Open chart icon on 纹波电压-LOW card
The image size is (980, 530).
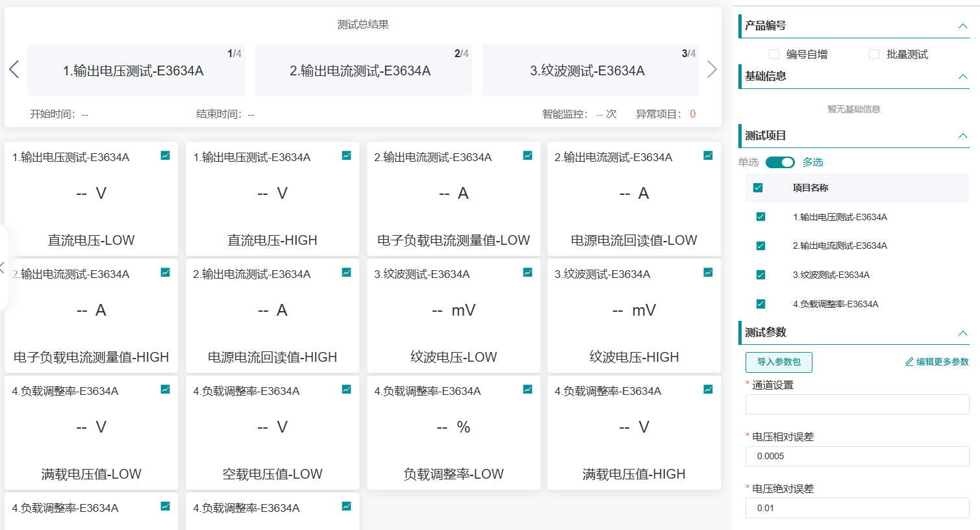(528, 272)
